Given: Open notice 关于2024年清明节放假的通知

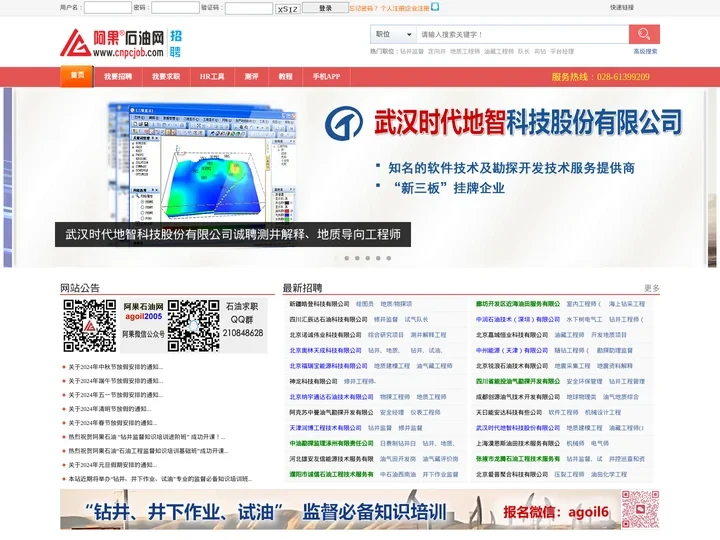Looking at the screenshot, I should click(x=110, y=409).
